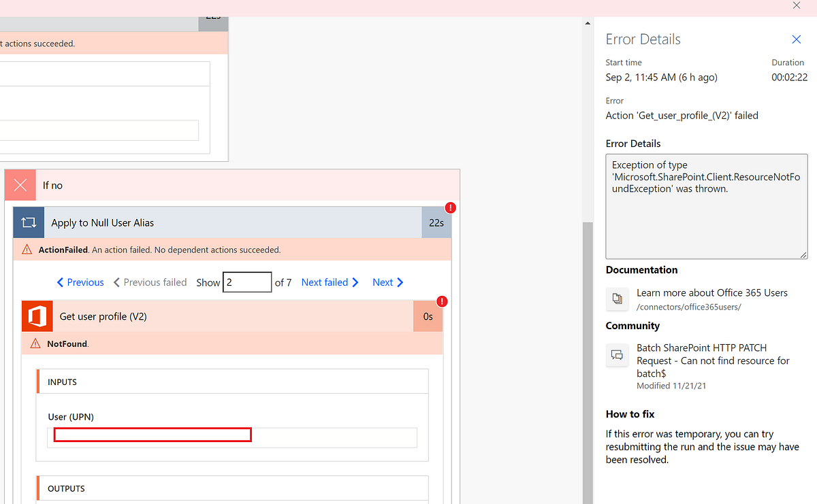Image resolution: width=817 pixels, height=504 pixels.
Task: Click the Community speech-bubble icon
Action: 617,354
